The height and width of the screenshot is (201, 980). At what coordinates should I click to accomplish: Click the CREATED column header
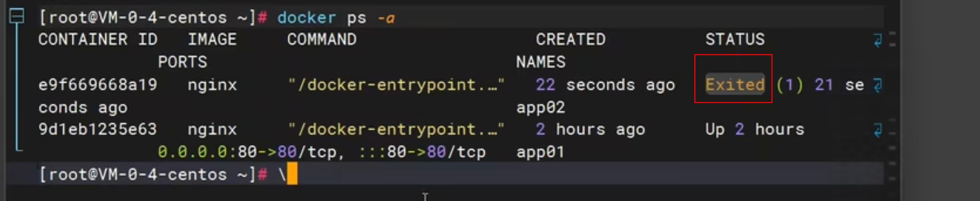coord(571,40)
